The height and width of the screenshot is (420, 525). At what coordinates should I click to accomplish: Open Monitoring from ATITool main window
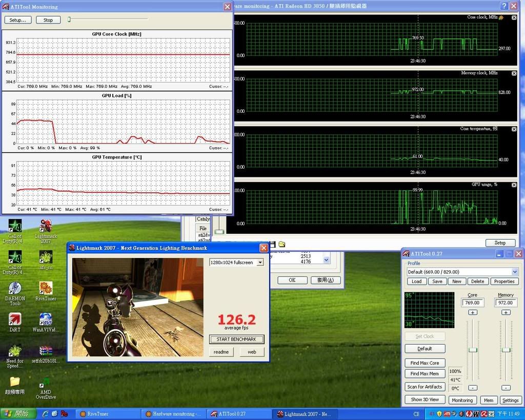coord(462,400)
